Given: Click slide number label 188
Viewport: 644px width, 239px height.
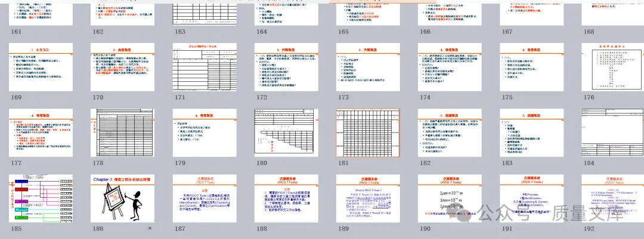Looking at the screenshot, I should [262, 229].
